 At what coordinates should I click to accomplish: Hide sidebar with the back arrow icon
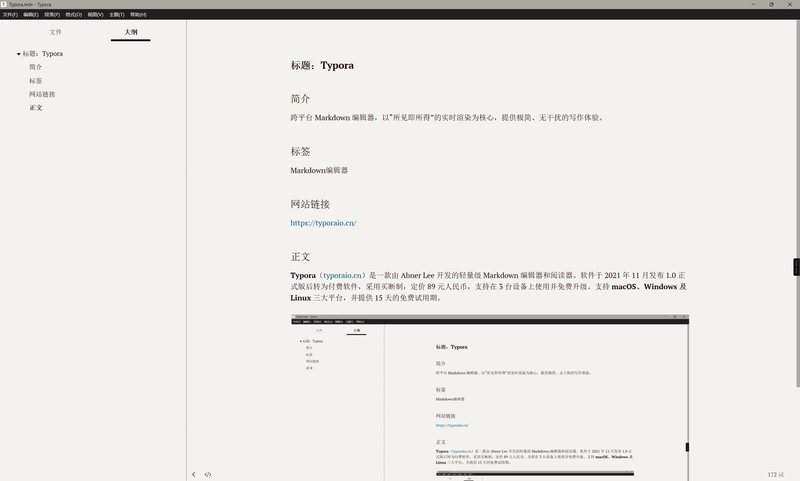(194, 474)
